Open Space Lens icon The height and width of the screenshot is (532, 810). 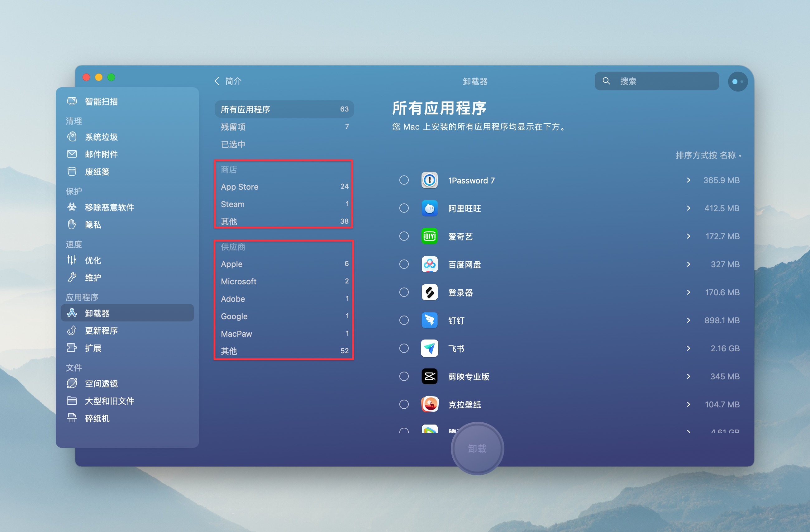tap(72, 383)
